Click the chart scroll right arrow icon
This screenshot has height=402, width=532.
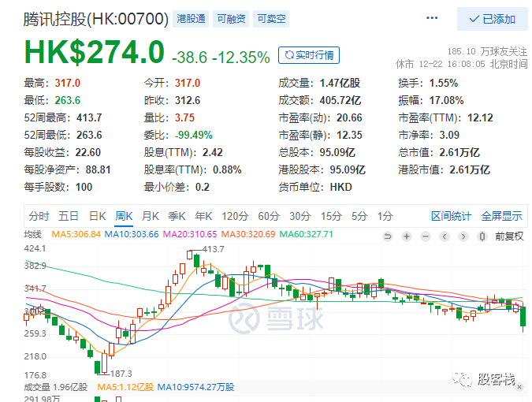(463, 236)
